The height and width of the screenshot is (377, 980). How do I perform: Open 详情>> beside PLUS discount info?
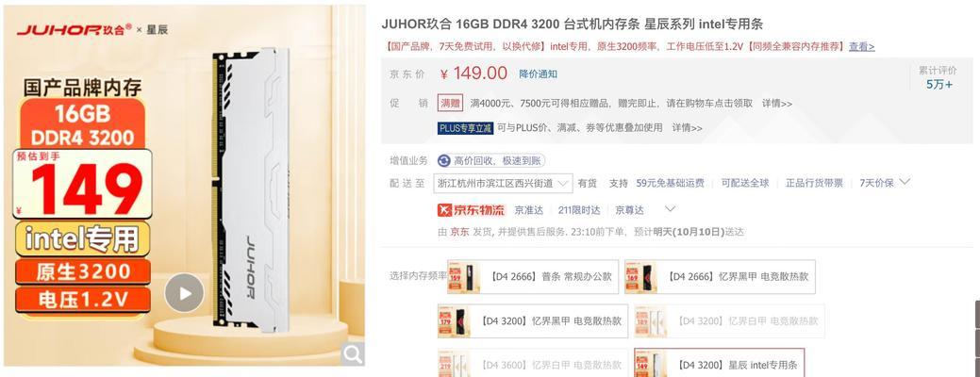687,128
